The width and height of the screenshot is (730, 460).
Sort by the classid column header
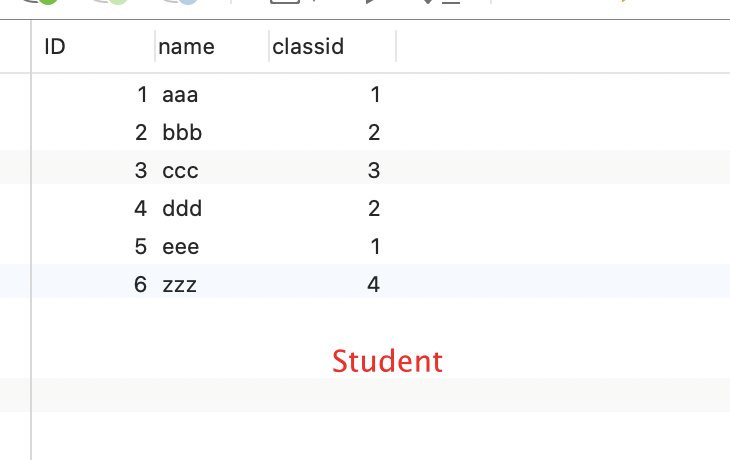tap(308, 46)
